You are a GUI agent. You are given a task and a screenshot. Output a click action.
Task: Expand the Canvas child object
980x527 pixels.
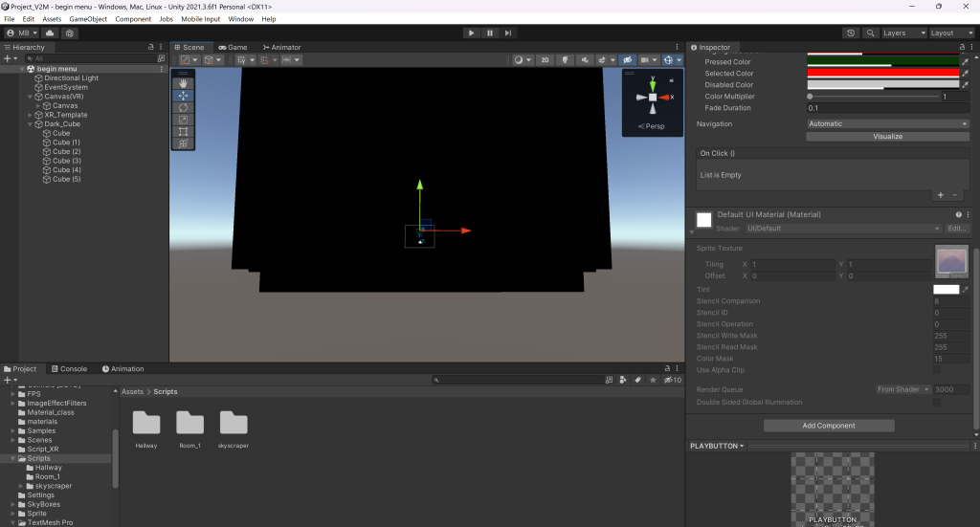(38, 106)
